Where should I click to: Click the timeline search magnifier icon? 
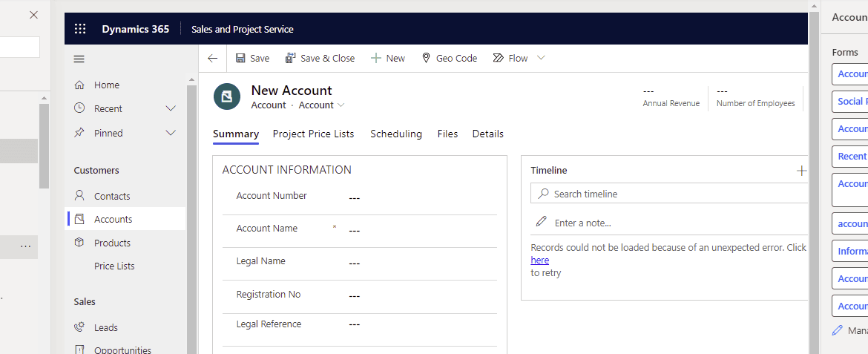point(544,194)
